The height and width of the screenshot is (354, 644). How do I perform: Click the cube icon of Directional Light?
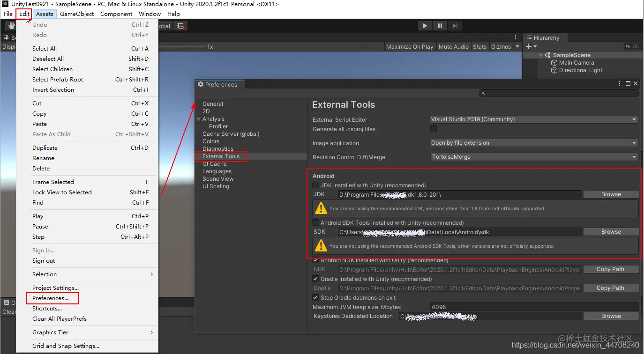[554, 70]
